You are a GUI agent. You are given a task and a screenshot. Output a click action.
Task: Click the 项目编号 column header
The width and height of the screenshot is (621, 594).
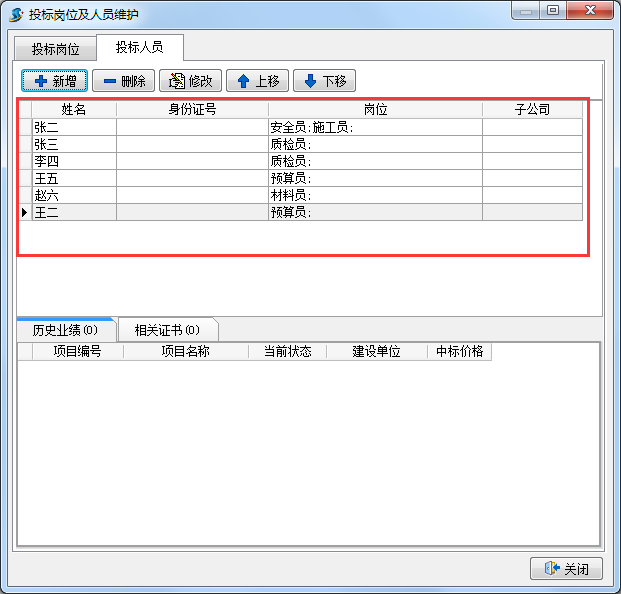[77, 352]
